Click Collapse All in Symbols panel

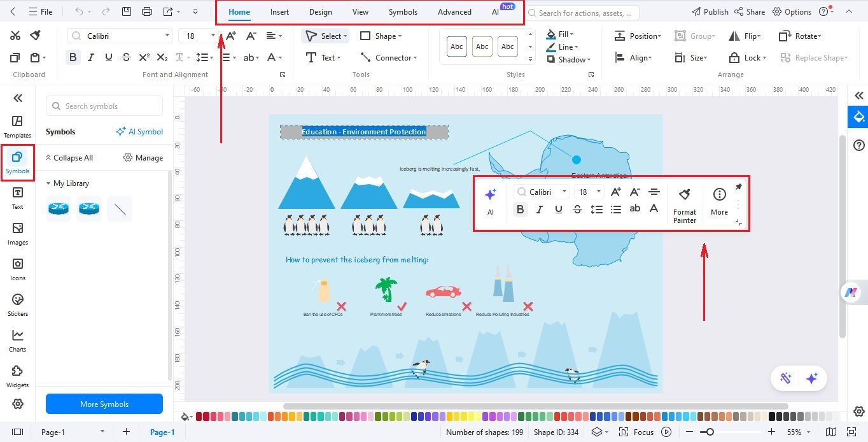(69, 157)
